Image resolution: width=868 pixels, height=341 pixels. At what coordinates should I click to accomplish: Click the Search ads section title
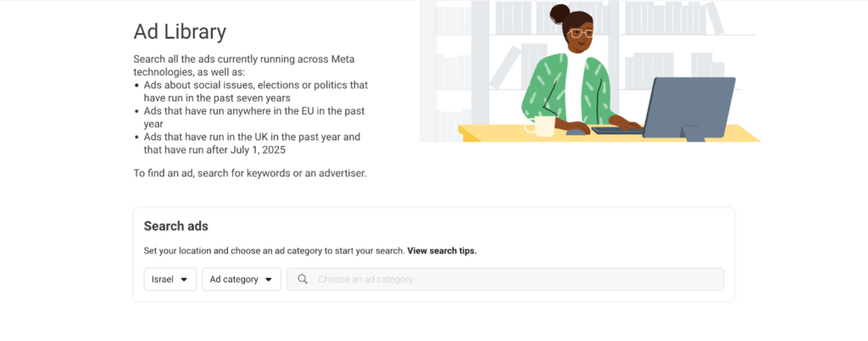click(x=175, y=226)
